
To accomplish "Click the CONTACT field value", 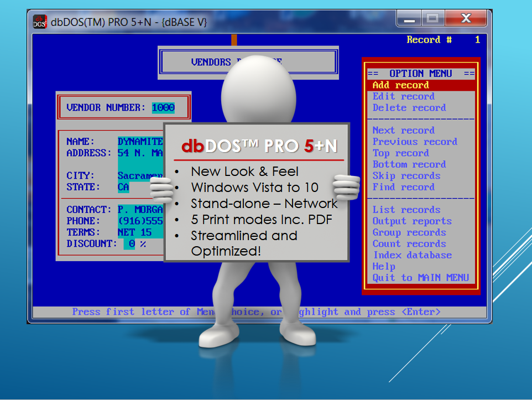I will click(x=140, y=210).
